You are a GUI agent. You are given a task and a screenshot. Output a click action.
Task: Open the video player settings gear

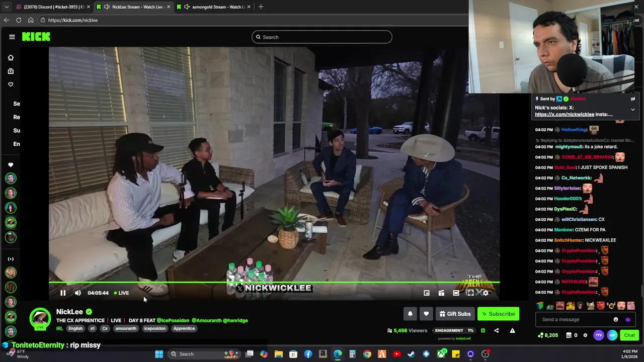pyautogui.click(x=486, y=293)
